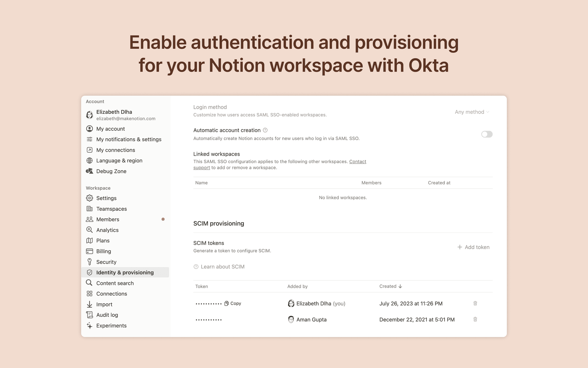Open the Any method dropdown
Image resolution: width=588 pixels, height=368 pixels.
pos(472,112)
